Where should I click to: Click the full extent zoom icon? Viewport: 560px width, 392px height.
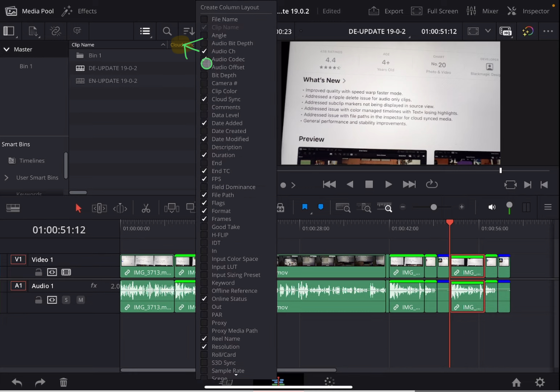click(343, 207)
